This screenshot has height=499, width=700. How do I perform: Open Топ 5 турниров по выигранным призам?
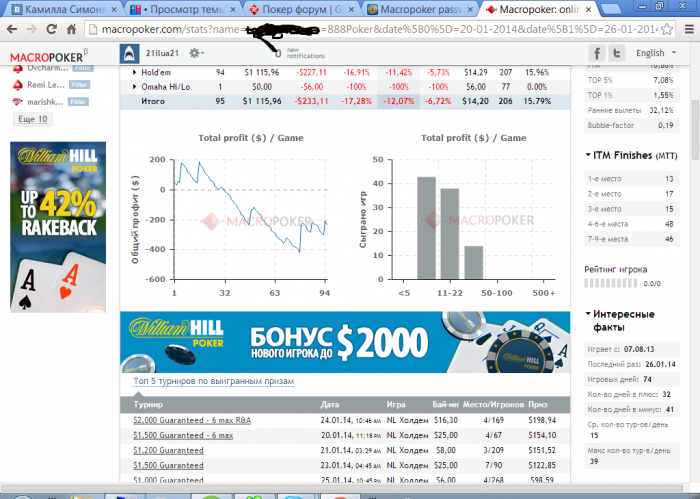click(x=213, y=381)
